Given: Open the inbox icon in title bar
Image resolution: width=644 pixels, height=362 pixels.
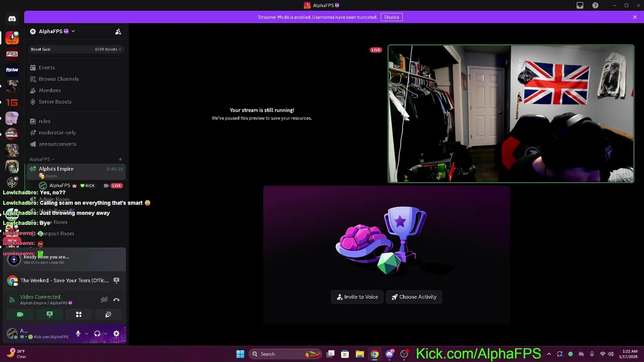Looking at the screenshot, I should click(x=580, y=6).
